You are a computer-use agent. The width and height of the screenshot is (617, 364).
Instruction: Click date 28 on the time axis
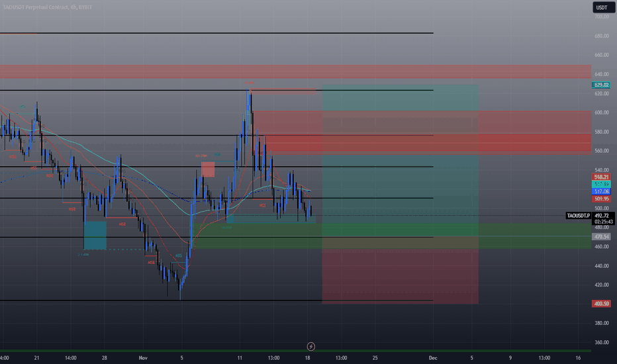pyautogui.click(x=105, y=357)
